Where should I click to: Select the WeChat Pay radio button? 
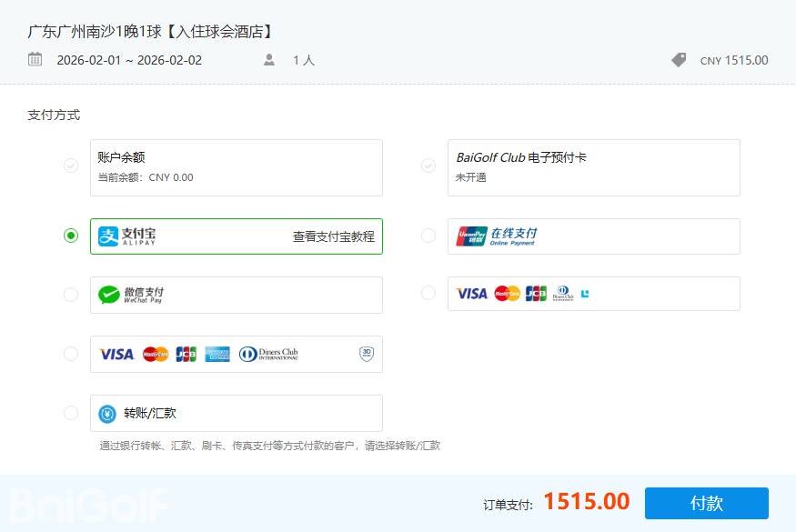coord(71,295)
